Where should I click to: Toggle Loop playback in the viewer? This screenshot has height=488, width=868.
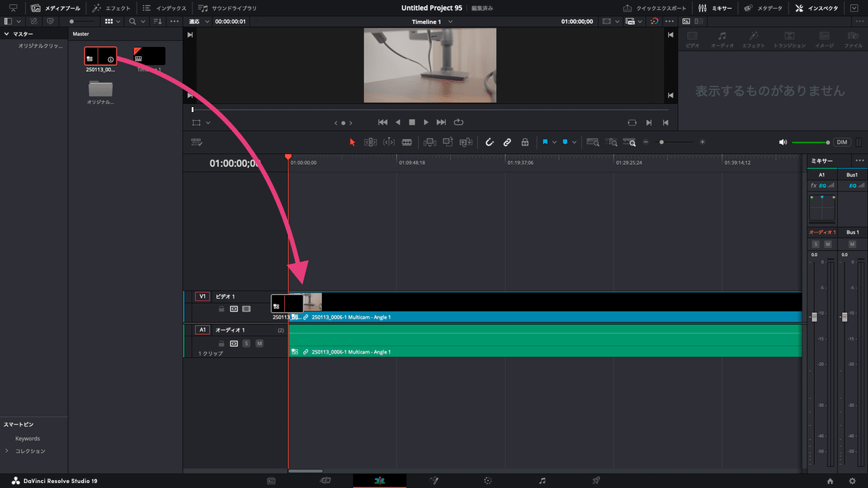pos(458,123)
